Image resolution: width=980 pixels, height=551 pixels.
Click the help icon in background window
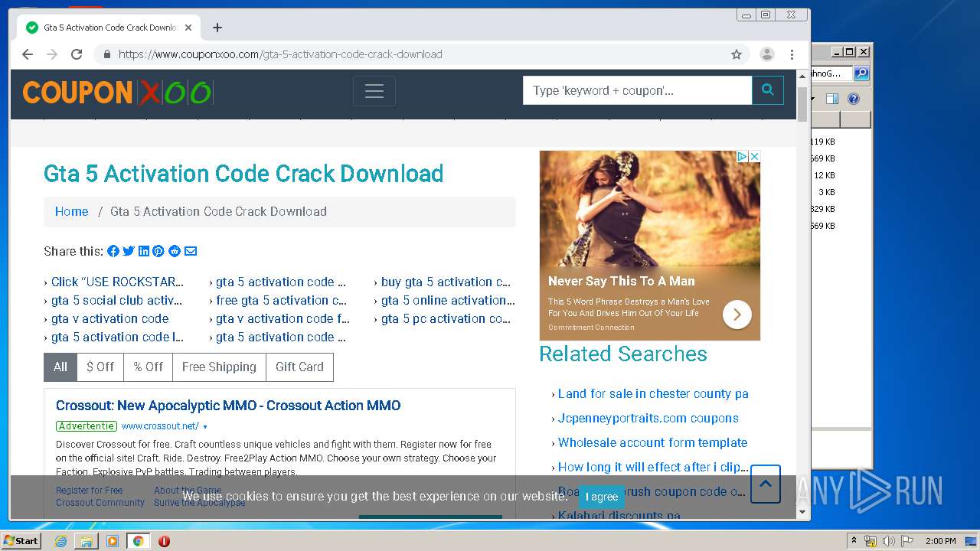[x=854, y=99]
